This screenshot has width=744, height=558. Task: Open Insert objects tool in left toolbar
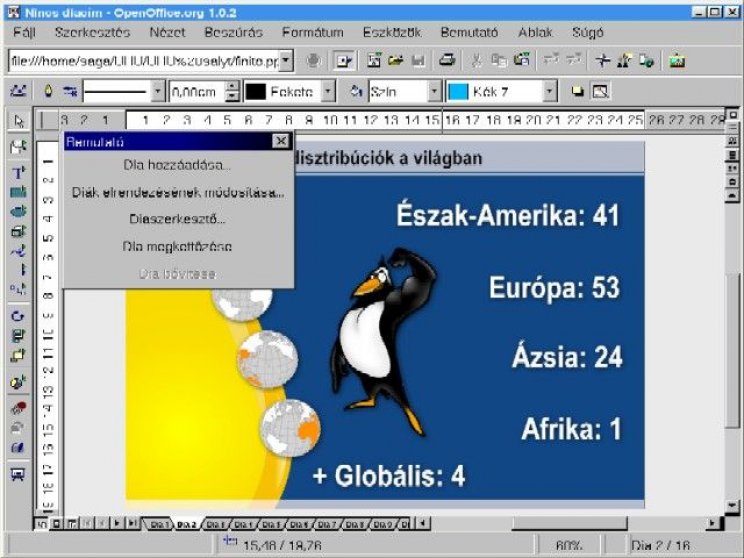click(x=18, y=382)
